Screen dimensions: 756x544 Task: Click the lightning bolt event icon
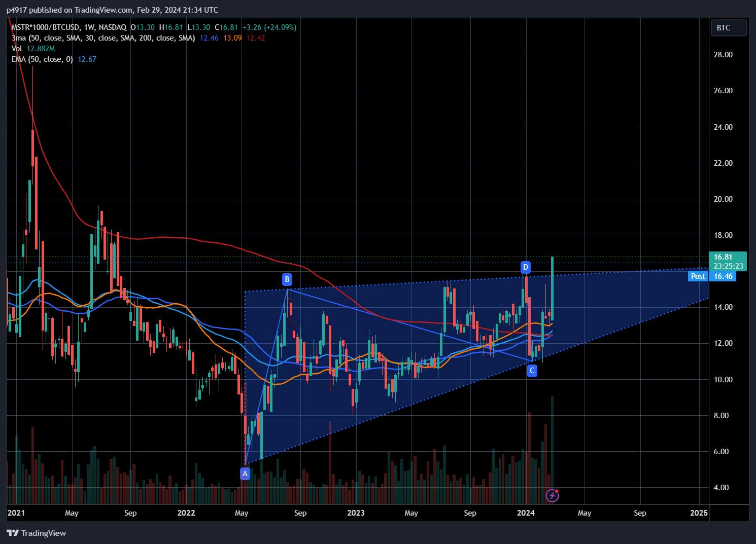point(552,495)
